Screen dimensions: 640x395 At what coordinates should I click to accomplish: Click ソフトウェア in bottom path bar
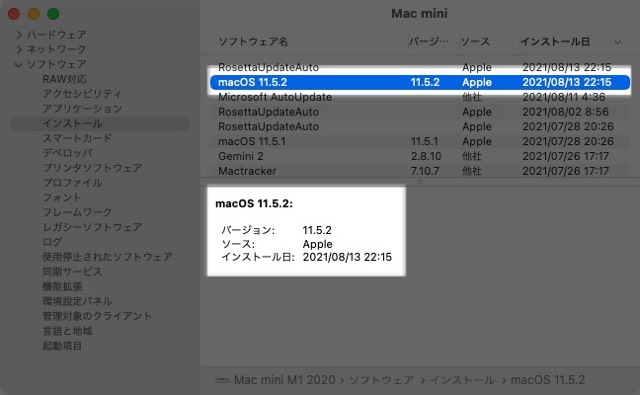(x=382, y=380)
